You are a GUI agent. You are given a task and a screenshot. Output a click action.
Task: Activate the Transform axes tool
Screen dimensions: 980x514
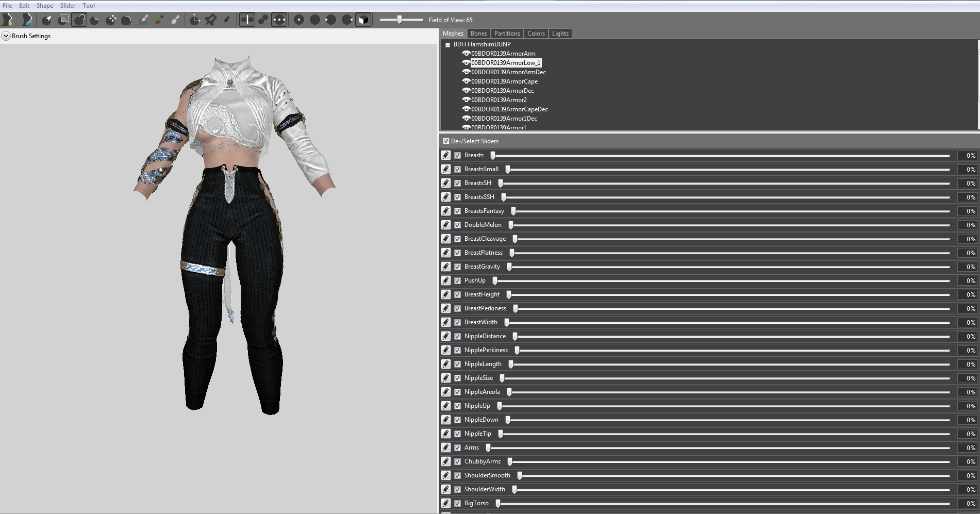195,20
